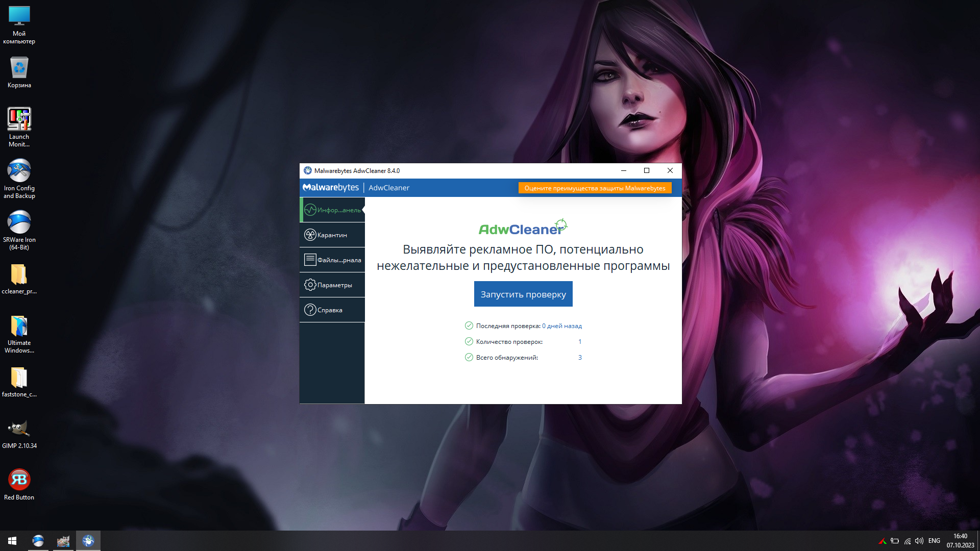Click the system tray network icon
Screen dimensions: 980x551
point(908,540)
